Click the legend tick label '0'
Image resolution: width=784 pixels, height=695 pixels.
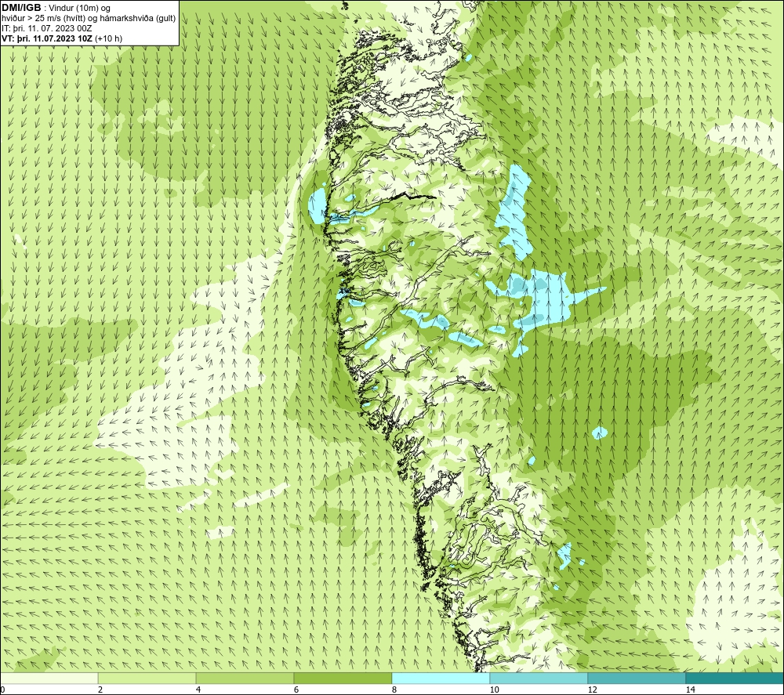(2, 690)
